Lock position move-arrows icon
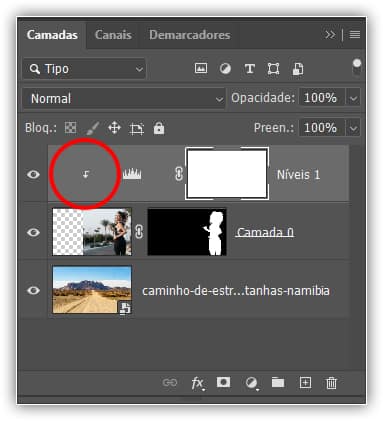 114,128
